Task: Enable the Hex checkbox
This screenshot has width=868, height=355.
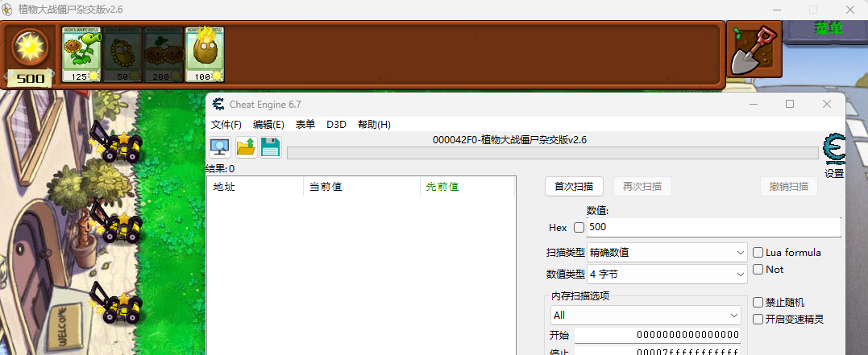Action: point(579,228)
